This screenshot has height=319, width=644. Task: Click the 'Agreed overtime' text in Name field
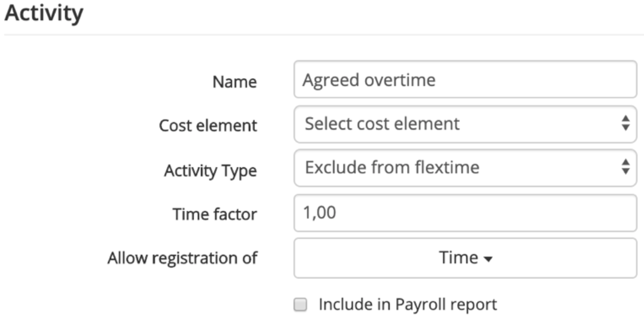point(369,80)
